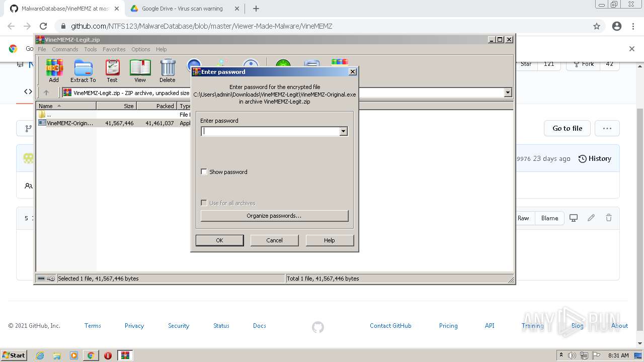Screen dimensions: 644x362
Task: Click the network tray icon
Action: (584, 355)
